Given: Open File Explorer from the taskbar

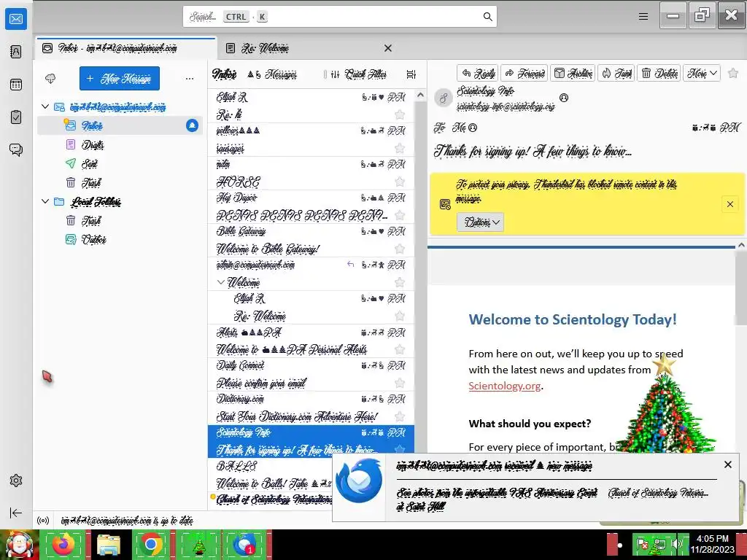Looking at the screenshot, I should pyautogui.click(x=108, y=544).
